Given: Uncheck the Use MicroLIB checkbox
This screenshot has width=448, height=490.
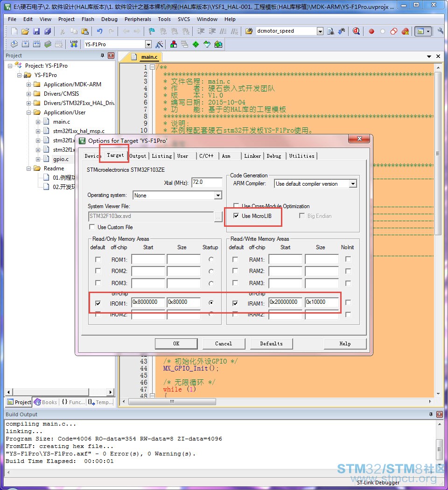Looking at the screenshot, I should click(x=236, y=216).
